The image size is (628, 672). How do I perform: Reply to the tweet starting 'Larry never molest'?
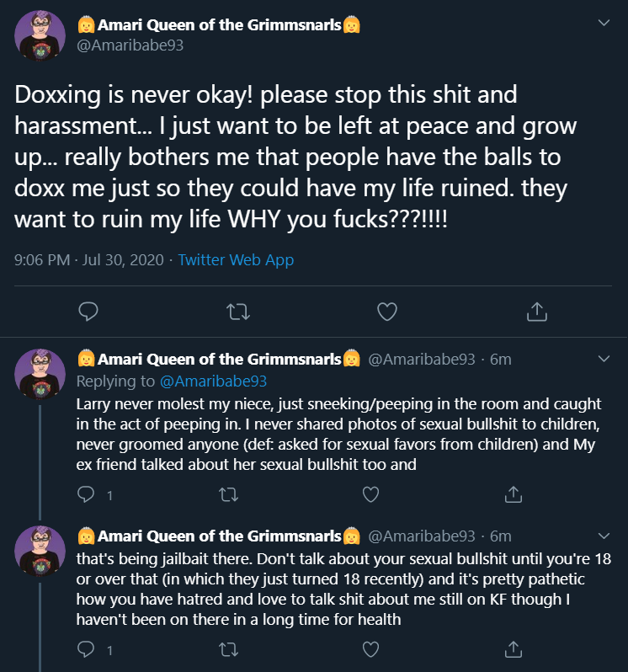(86, 494)
